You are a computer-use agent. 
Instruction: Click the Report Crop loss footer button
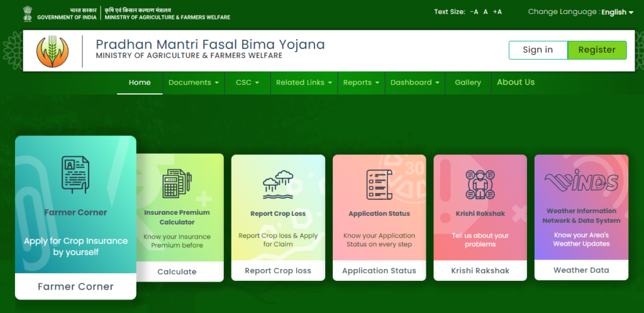(278, 271)
